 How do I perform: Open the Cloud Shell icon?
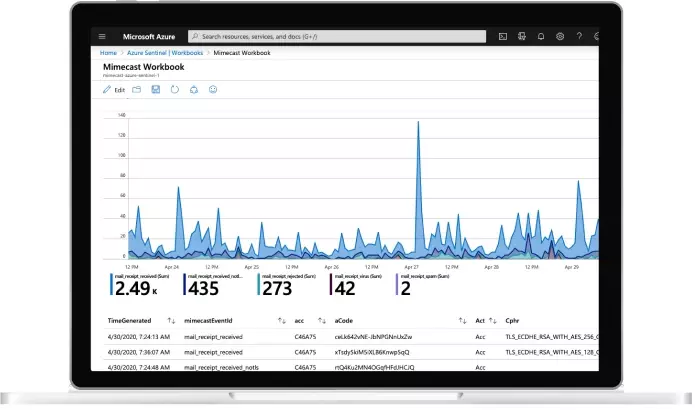point(503,36)
